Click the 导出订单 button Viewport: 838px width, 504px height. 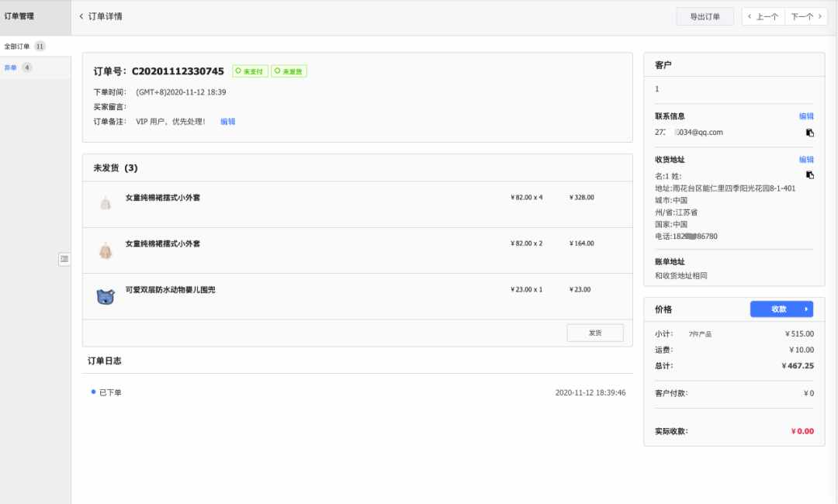[x=705, y=16]
